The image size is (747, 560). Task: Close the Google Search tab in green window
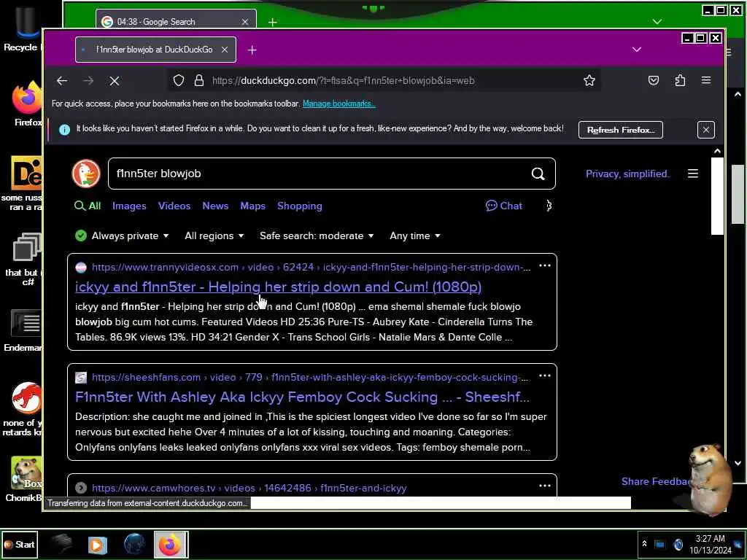(245, 22)
